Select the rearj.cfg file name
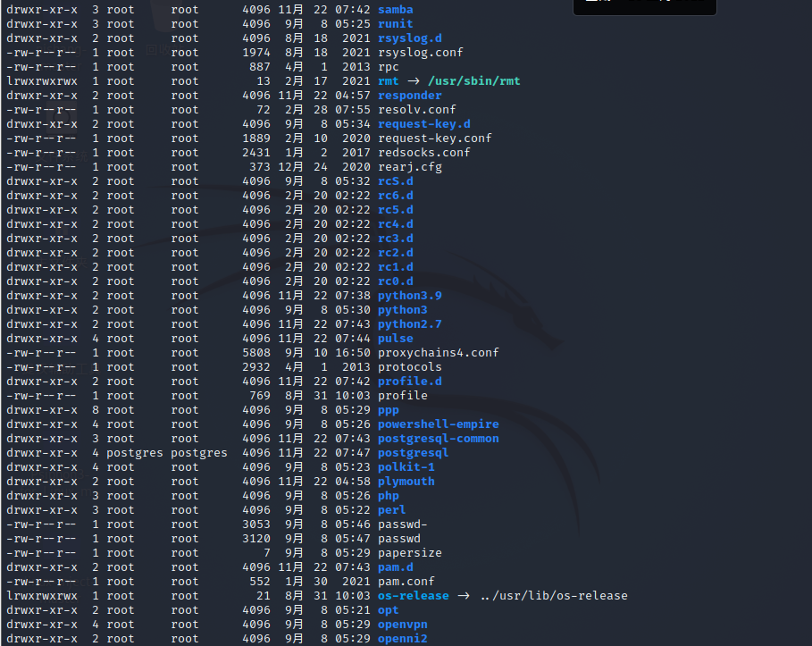 (x=410, y=167)
